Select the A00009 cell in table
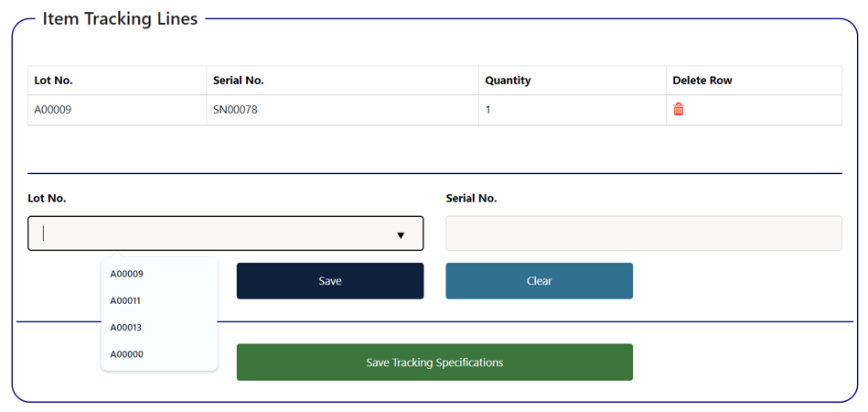 117,110
